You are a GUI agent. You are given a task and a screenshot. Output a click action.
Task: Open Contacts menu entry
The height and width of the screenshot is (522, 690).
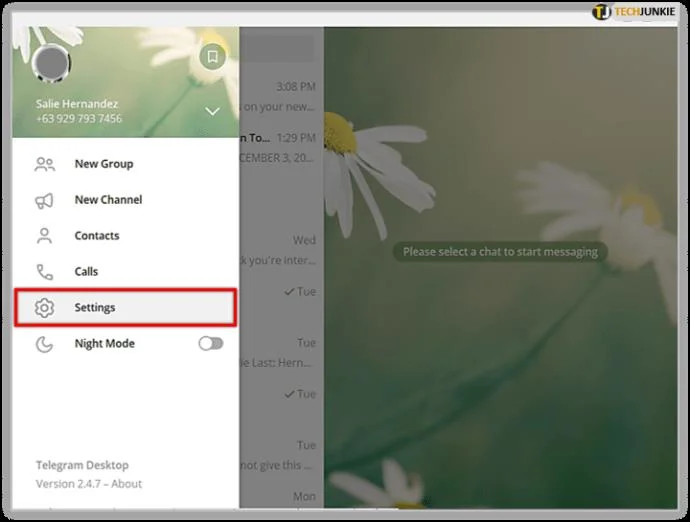click(126, 235)
